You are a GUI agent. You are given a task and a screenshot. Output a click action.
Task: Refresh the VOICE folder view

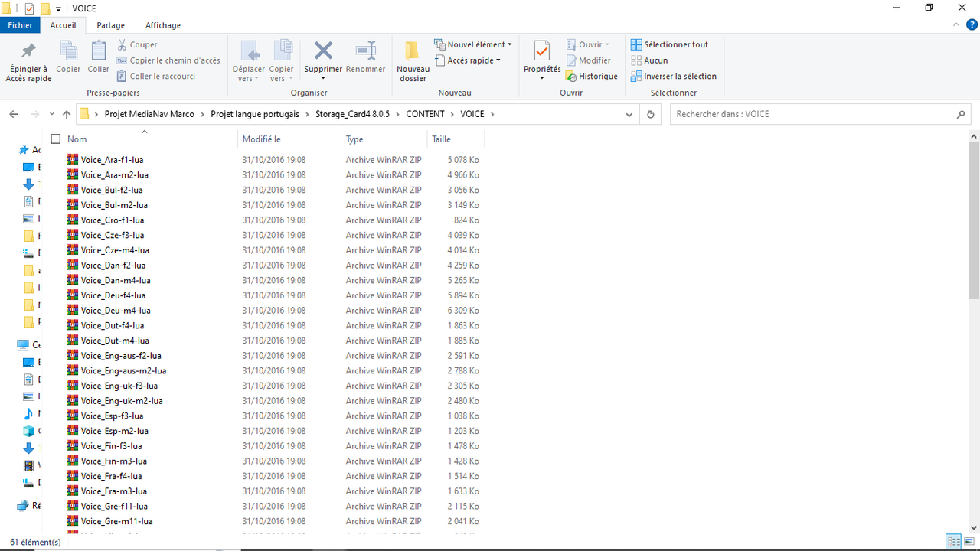tap(651, 114)
